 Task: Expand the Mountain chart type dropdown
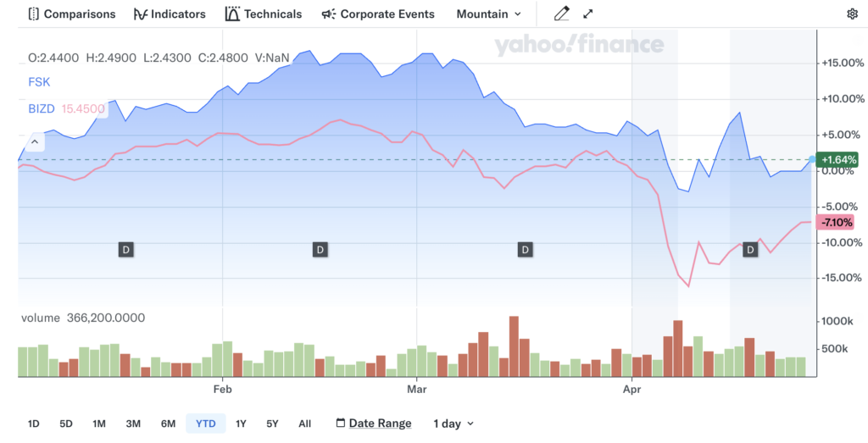coord(489,14)
